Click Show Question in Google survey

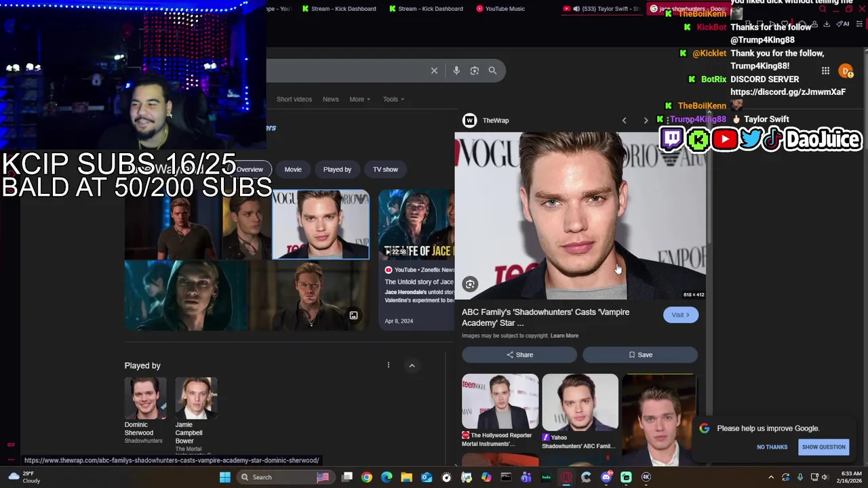[823, 447]
